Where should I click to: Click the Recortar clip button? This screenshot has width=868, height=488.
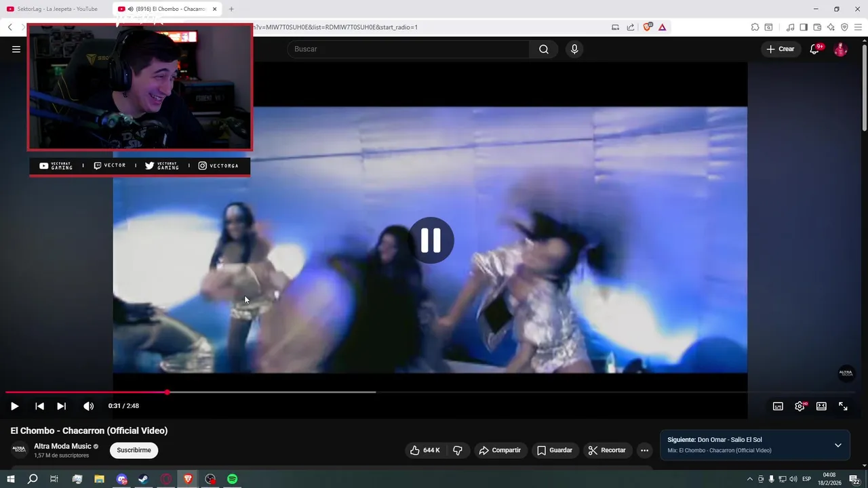pyautogui.click(x=607, y=450)
